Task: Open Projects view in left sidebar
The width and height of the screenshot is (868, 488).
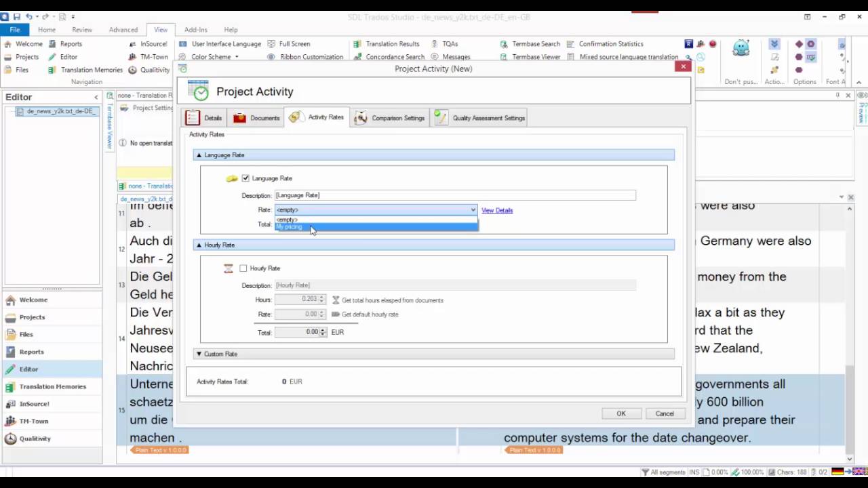Action: click(51, 317)
